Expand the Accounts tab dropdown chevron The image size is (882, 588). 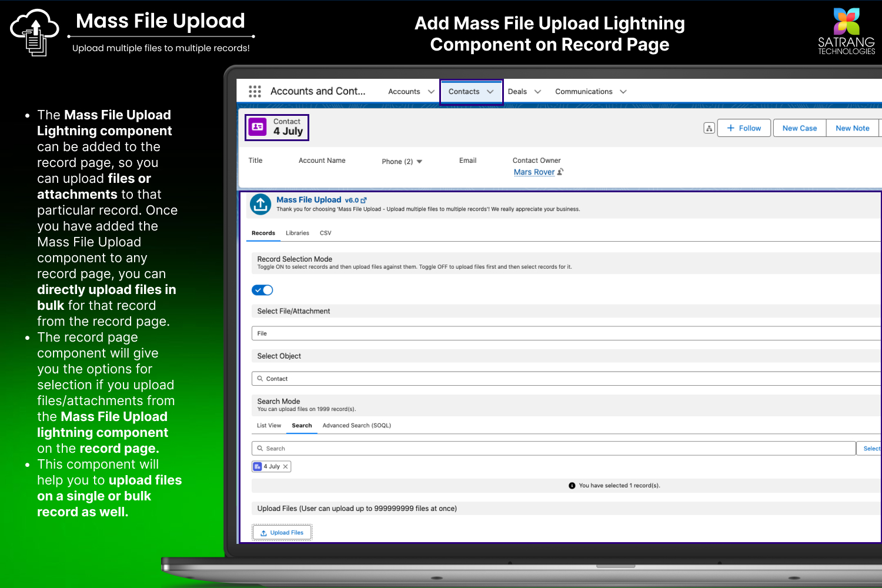click(x=431, y=92)
